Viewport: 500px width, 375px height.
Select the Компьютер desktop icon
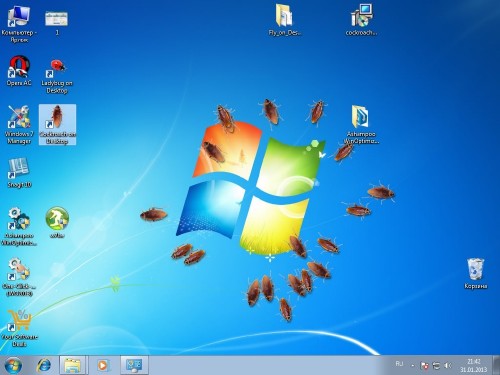[x=19, y=24]
